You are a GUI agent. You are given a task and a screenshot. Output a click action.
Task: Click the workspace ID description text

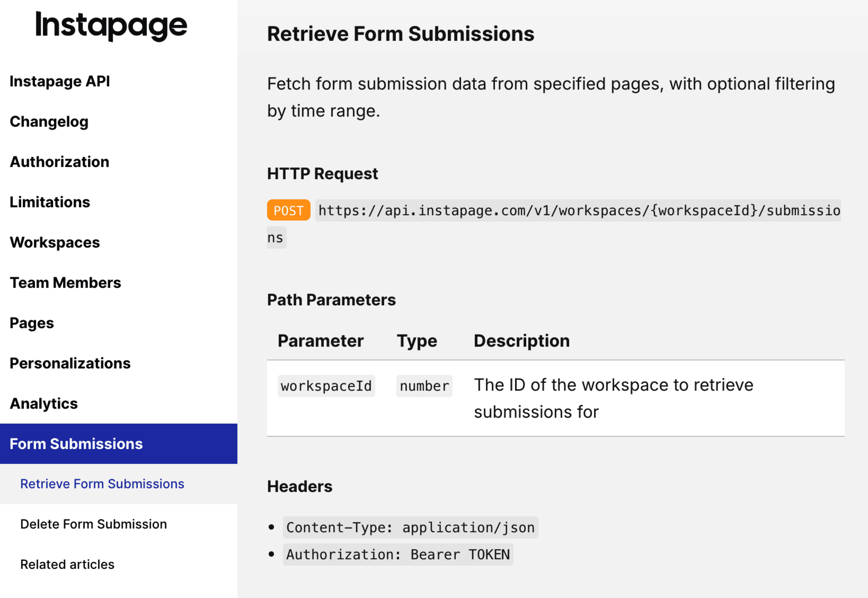tap(614, 398)
